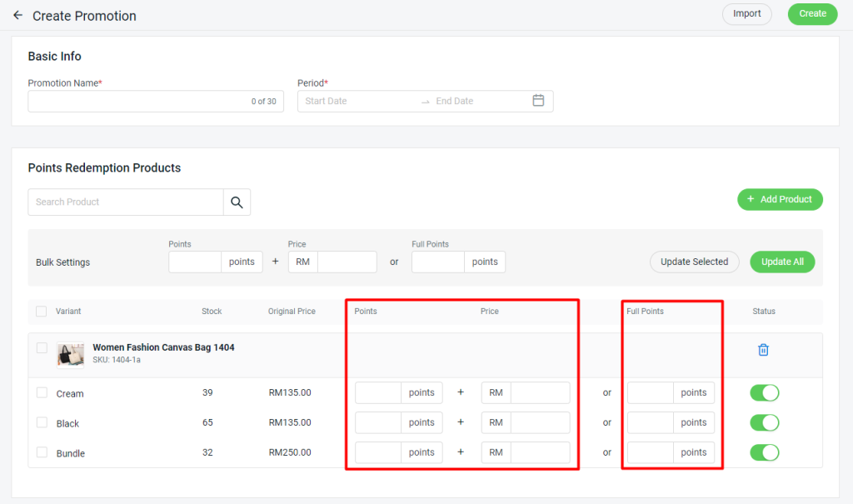Click Cream row Points input
Image resolution: width=853 pixels, height=504 pixels.
coord(378,392)
